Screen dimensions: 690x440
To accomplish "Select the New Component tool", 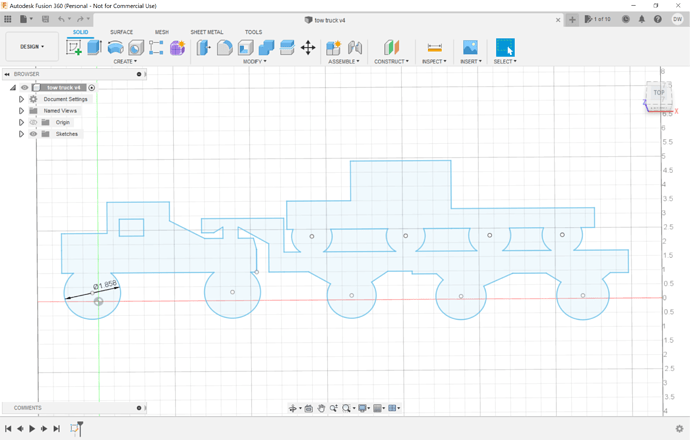I will coord(334,48).
